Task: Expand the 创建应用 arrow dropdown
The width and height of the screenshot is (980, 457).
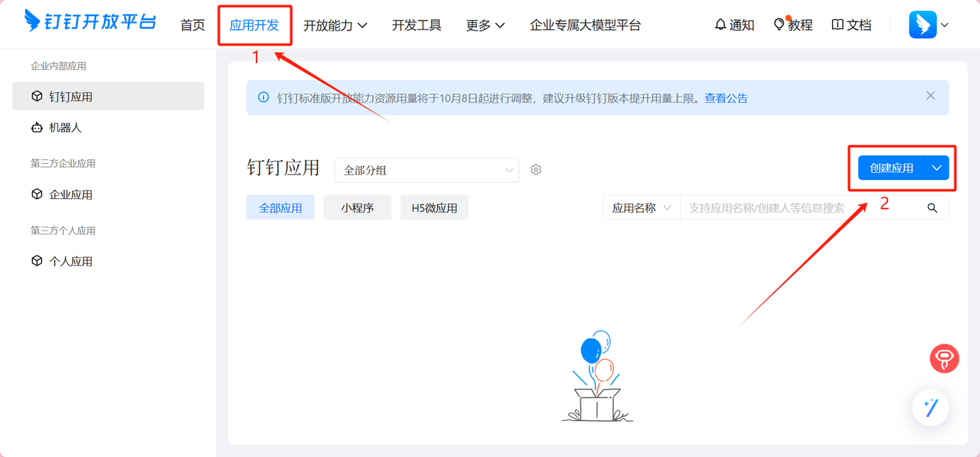Action: pyautogui.click(x=936, y=168)
